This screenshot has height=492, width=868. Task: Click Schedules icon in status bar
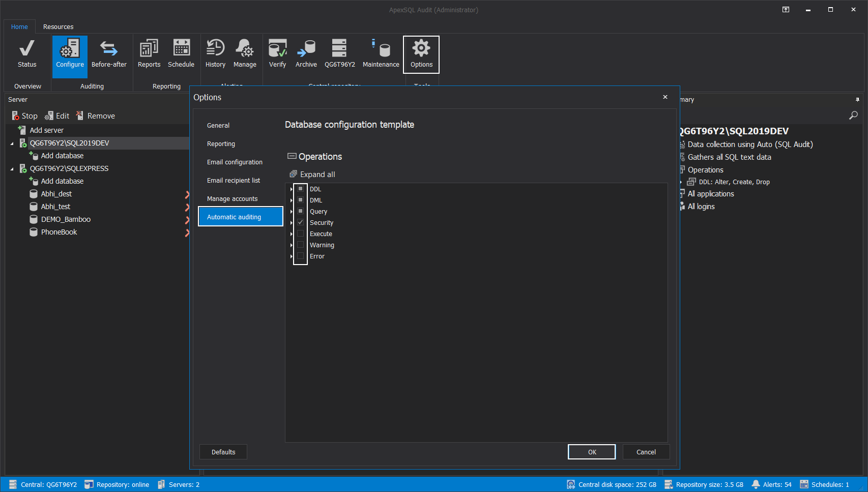coord(804,484)
